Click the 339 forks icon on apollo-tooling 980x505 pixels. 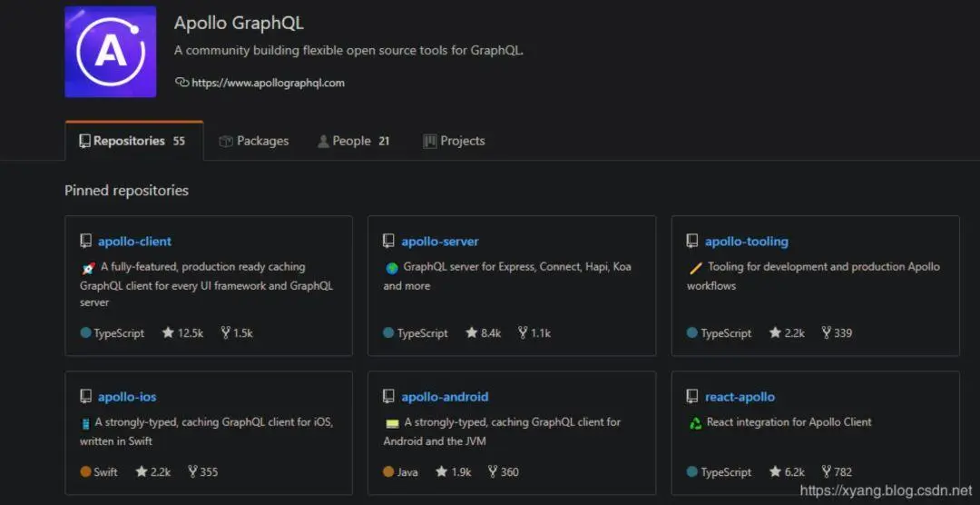(827, 333)
